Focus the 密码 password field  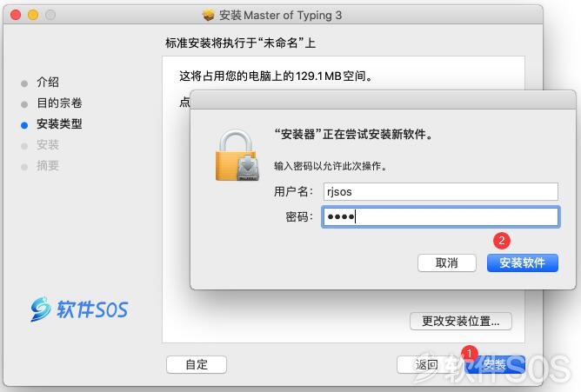441,216
